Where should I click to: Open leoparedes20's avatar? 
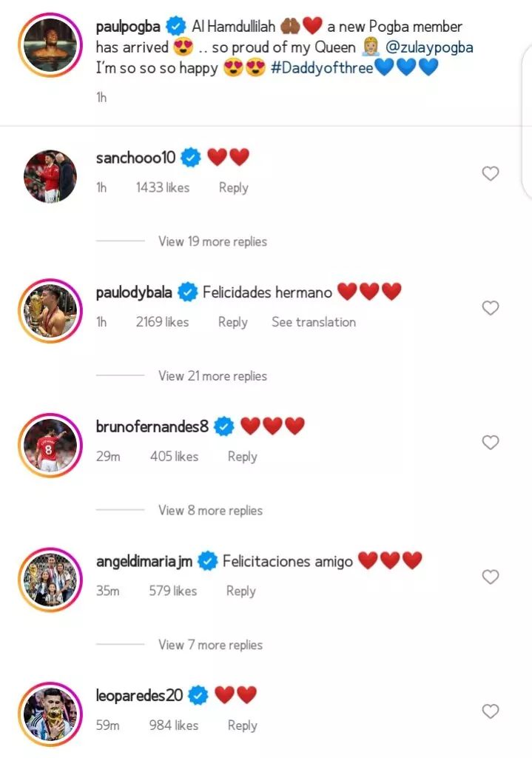coord(50,714)
